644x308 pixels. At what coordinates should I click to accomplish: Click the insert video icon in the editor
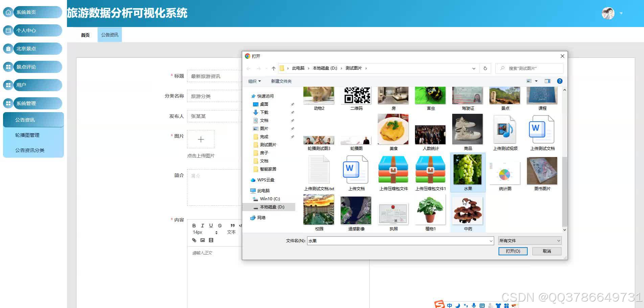point(211,240)
